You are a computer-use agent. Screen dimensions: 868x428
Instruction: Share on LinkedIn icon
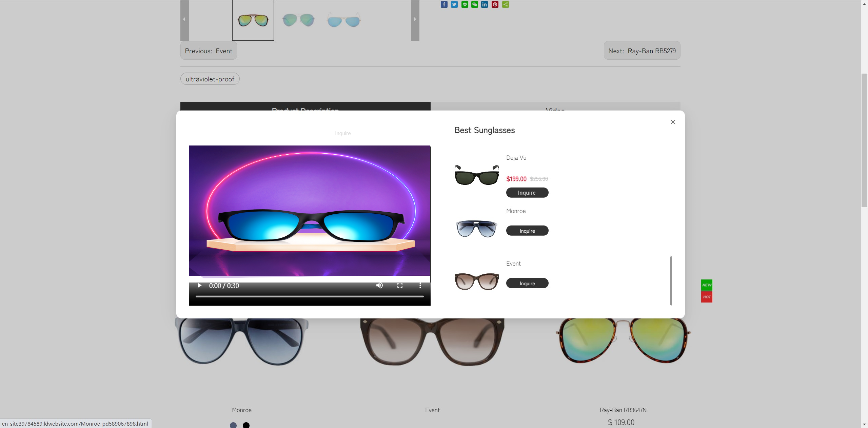click(x=485, y=4)
